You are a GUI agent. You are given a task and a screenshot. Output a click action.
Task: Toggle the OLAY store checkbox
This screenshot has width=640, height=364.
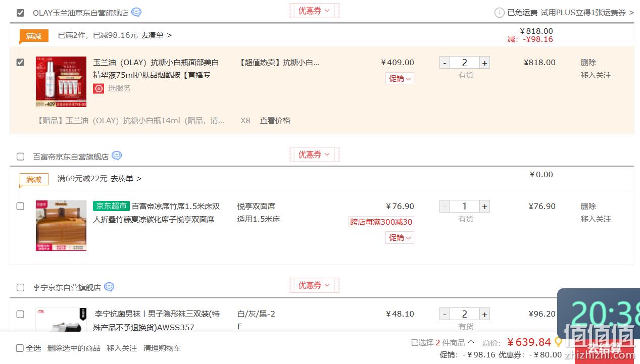(20, 13)
